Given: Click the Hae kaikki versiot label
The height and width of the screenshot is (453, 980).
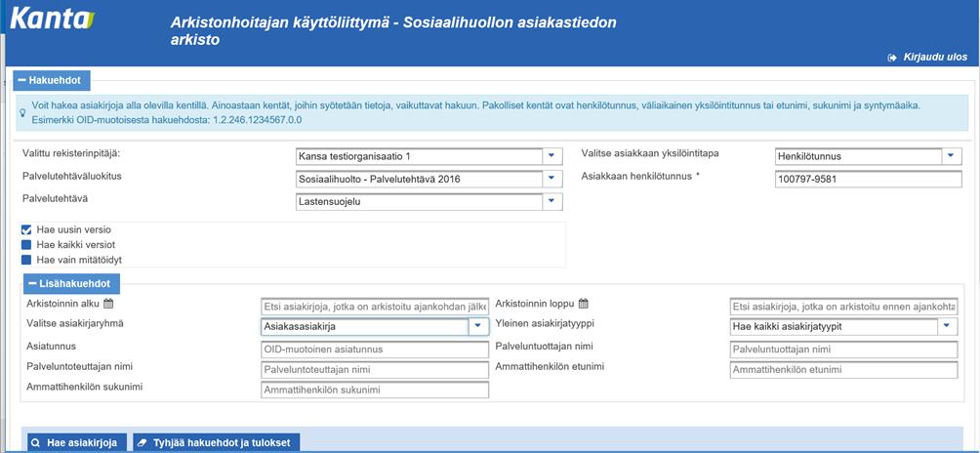Looking at the screenshot, I should (x=75, y=245).
